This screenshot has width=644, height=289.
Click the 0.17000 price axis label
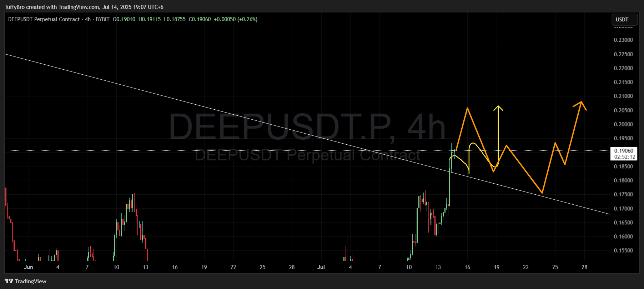click(x=623, y=209)
